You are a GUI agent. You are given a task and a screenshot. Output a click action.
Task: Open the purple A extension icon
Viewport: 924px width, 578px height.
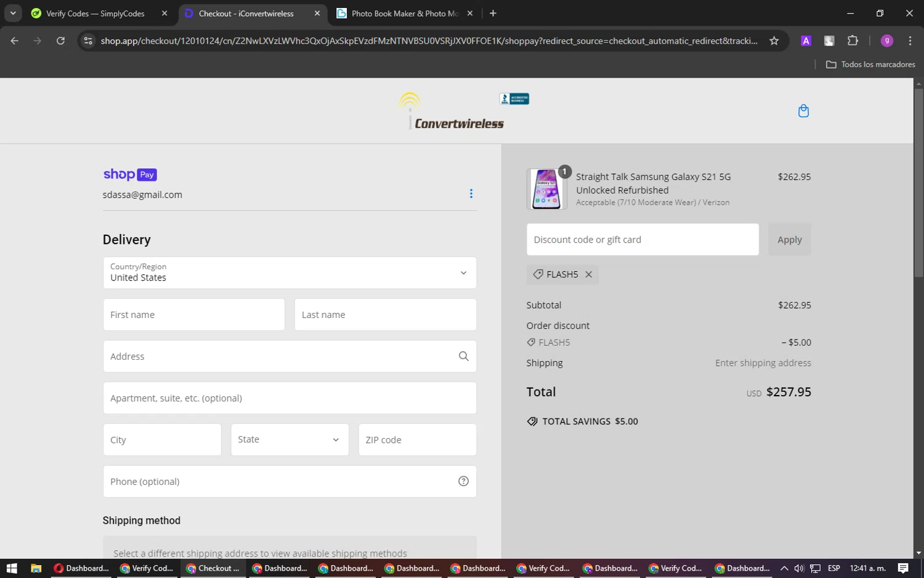(806, 41)
